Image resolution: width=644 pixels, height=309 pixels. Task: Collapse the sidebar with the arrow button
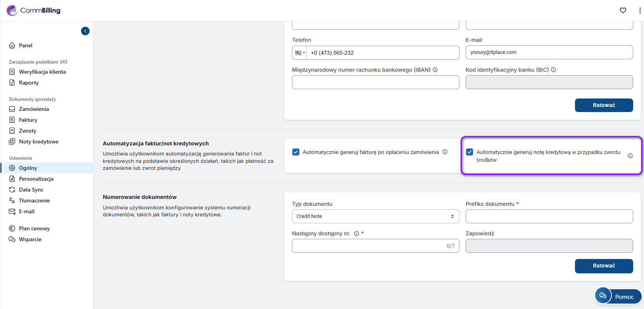pyautogui.click(x=85, y=31)
